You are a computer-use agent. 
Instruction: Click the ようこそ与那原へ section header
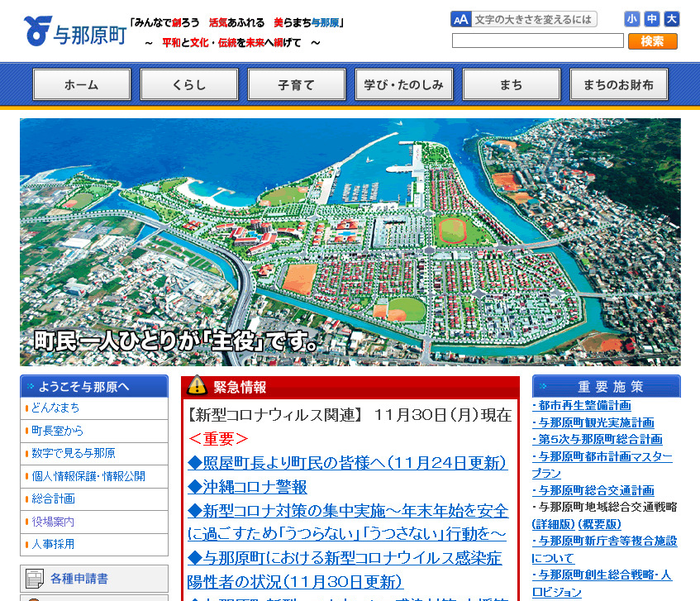point(94,386)
